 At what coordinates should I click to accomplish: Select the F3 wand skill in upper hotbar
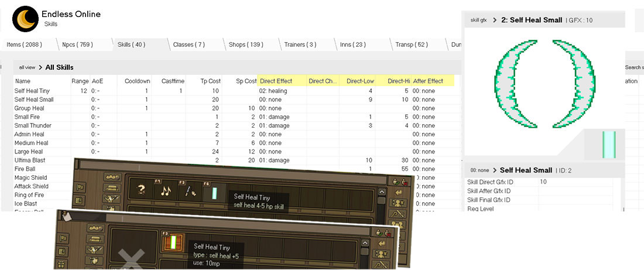(190, 191)
